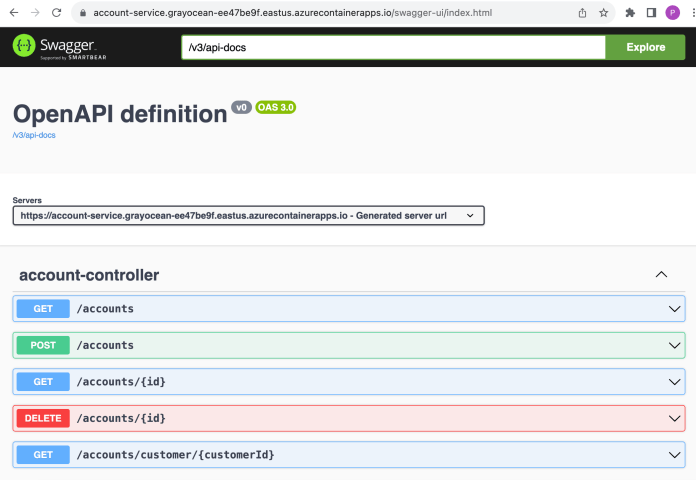Expand the POST /accounts operation
This screenshot has width=696, height=480.
(348, 345)
